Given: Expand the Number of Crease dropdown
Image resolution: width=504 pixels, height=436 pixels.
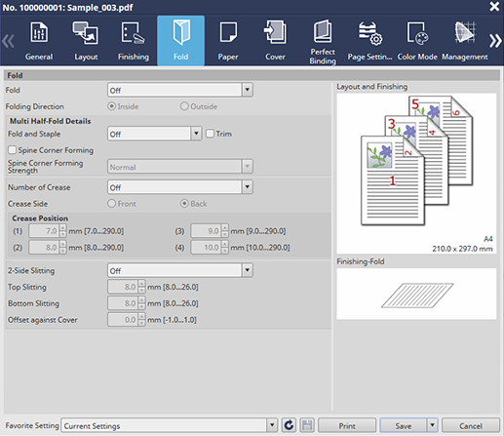Looking at the screenshot, I should [248, 187].
